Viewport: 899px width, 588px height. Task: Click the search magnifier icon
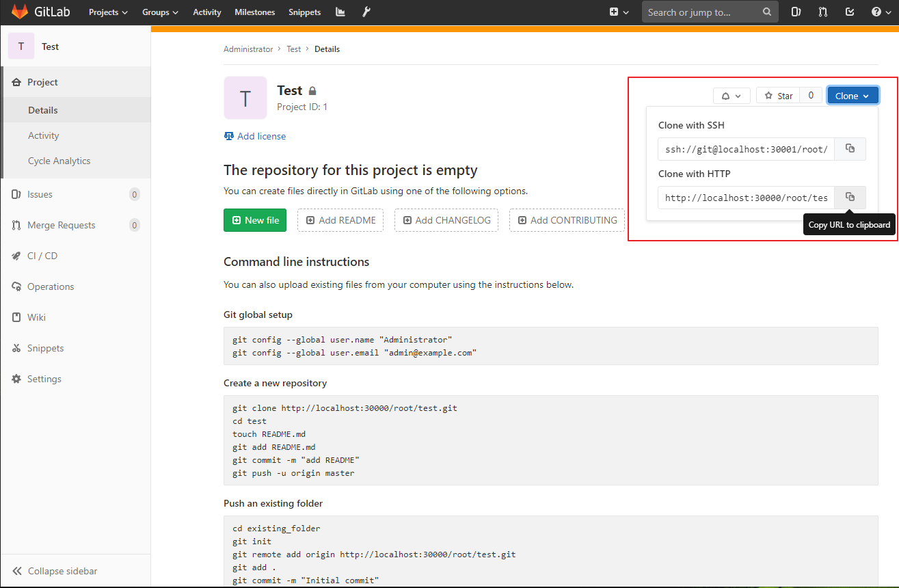click(767, 12)
